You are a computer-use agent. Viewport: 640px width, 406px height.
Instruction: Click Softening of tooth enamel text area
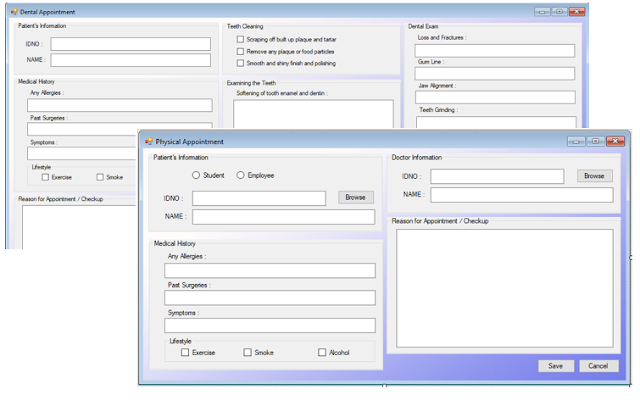coord(313,114)
